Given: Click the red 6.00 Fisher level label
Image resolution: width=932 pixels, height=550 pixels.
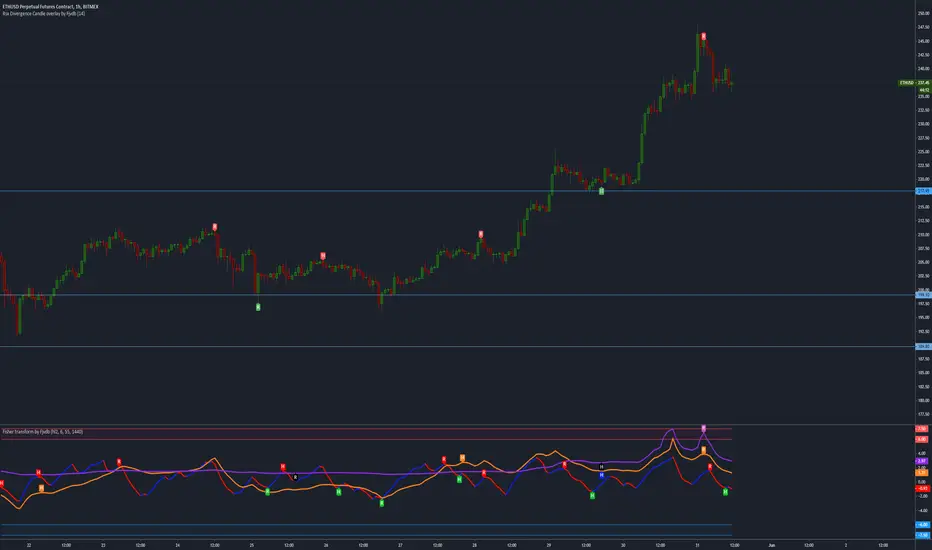Looking at the screenshot, I should click(922, 439).
